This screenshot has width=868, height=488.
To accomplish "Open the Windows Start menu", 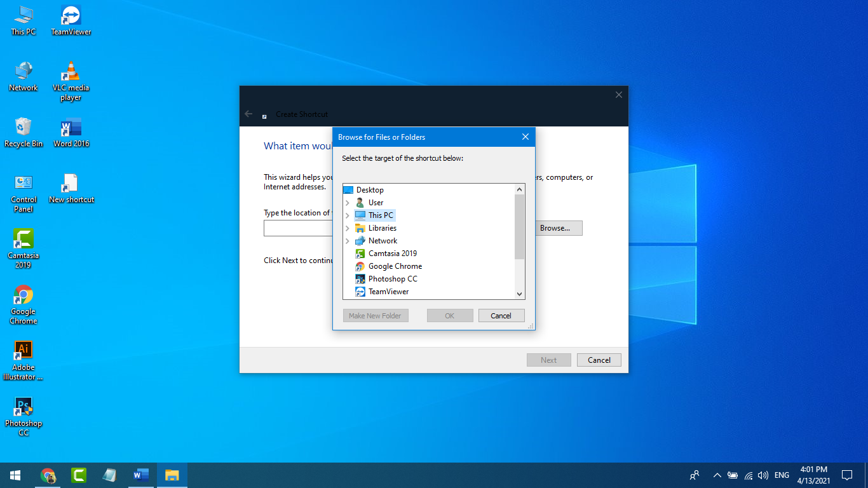I will pyautogui.click(x=15, y=475).
